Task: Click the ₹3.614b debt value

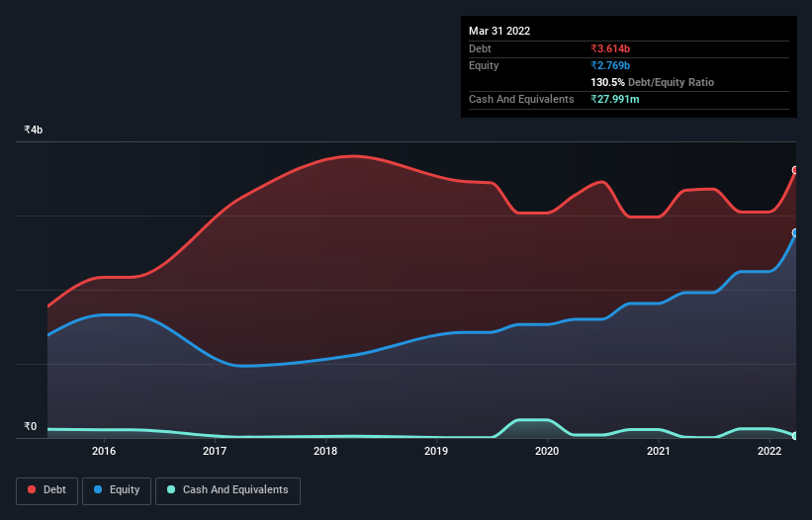Action: (610, 48)
